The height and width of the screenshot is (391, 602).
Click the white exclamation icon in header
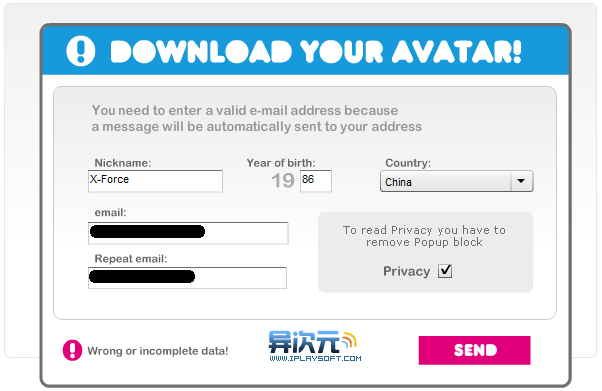click(x=81, y=51)
